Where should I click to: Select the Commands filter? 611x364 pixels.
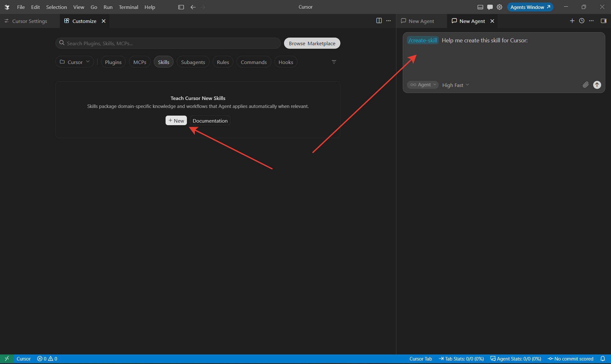click(254, 62)
